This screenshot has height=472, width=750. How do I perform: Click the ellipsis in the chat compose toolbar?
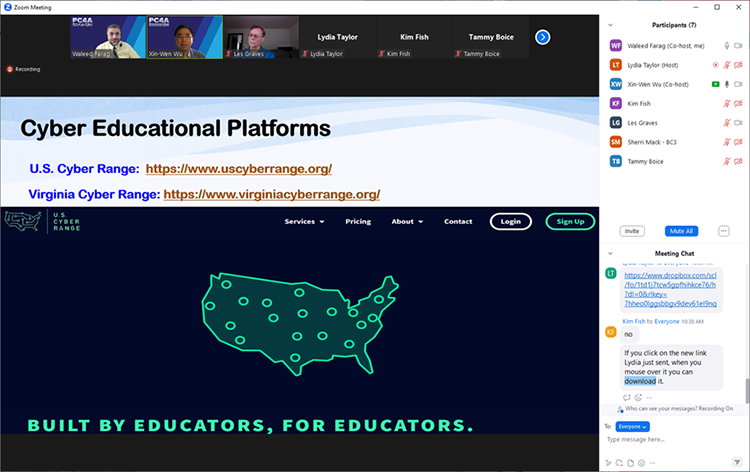[x=652, y=463]
